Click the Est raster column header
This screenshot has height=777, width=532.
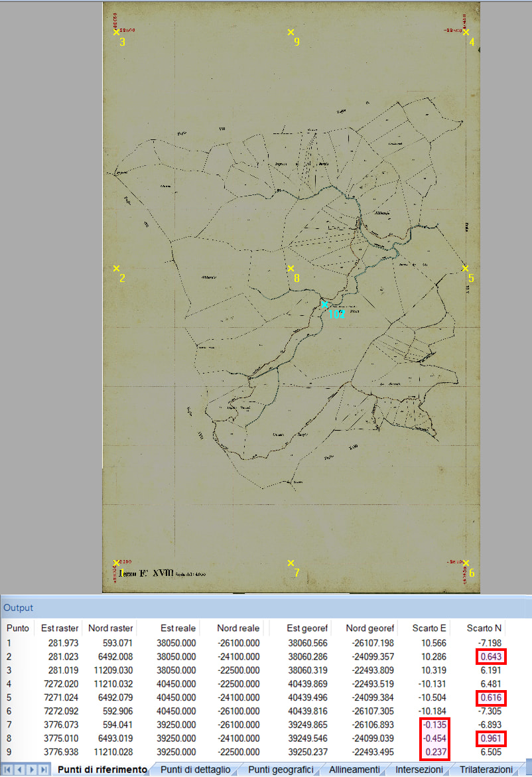point(60,628)
